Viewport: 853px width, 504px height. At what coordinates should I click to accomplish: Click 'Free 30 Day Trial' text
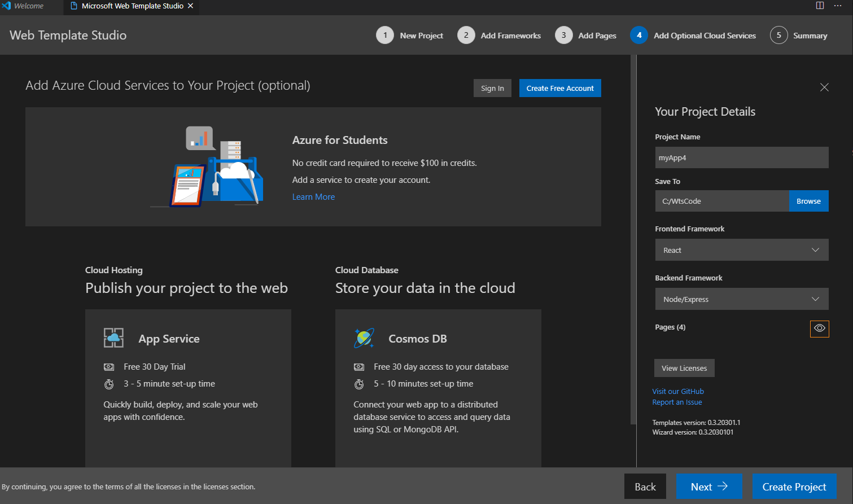(154, 367)
